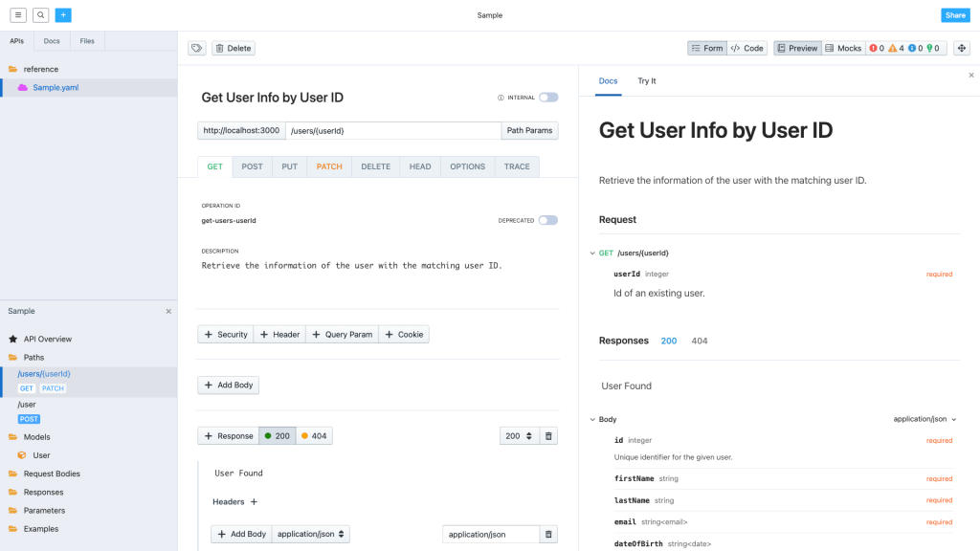Click the Share button
This screenshot has width=980, height=551.
[955, 15]
